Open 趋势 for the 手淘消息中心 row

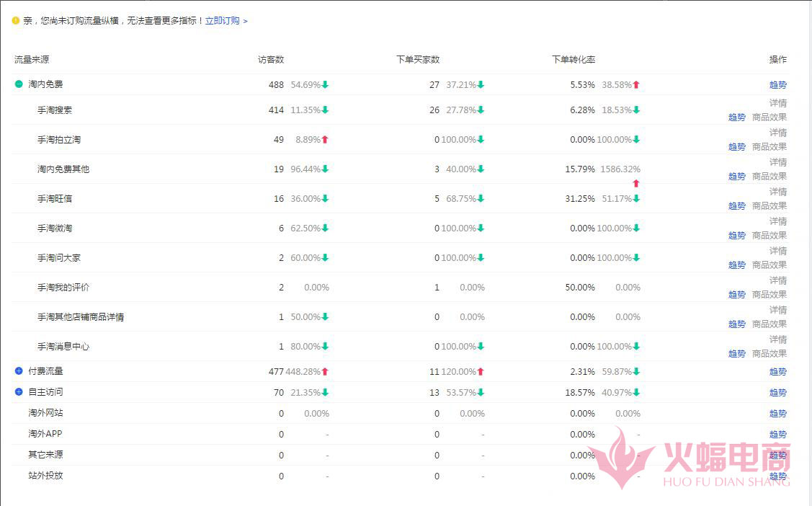pyautogui.click(x=737, y=353)
